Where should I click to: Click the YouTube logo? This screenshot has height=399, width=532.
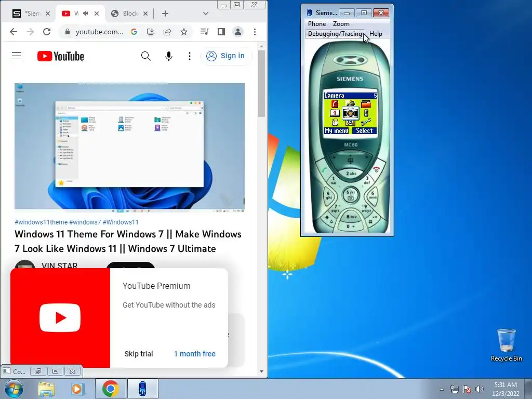61,56
